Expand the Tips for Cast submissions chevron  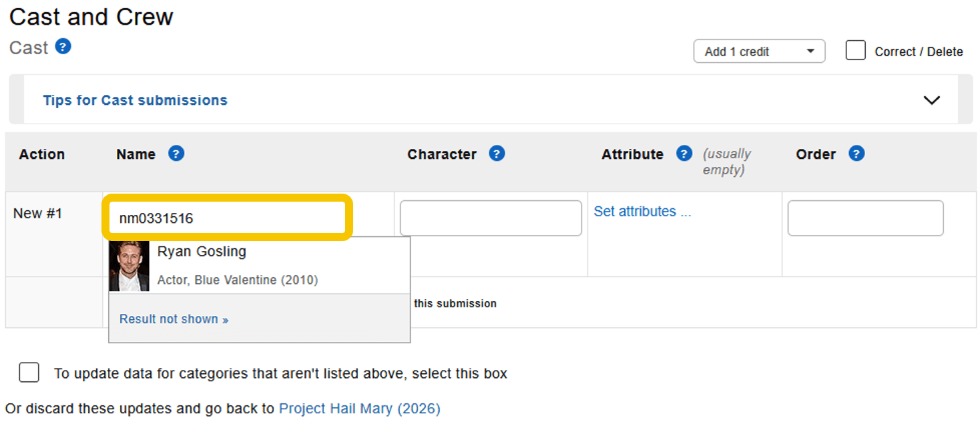pos(931,100)
